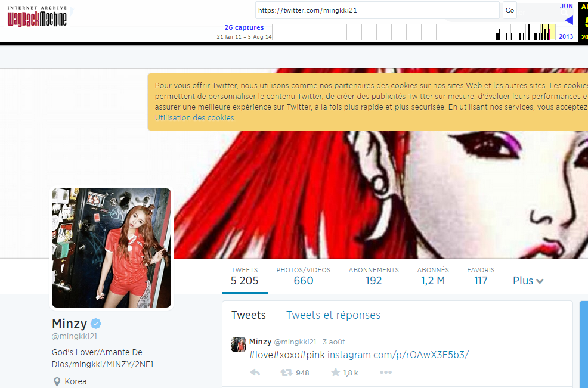Open the Abonnés 1,2 M tab

[x=433, y=277]
